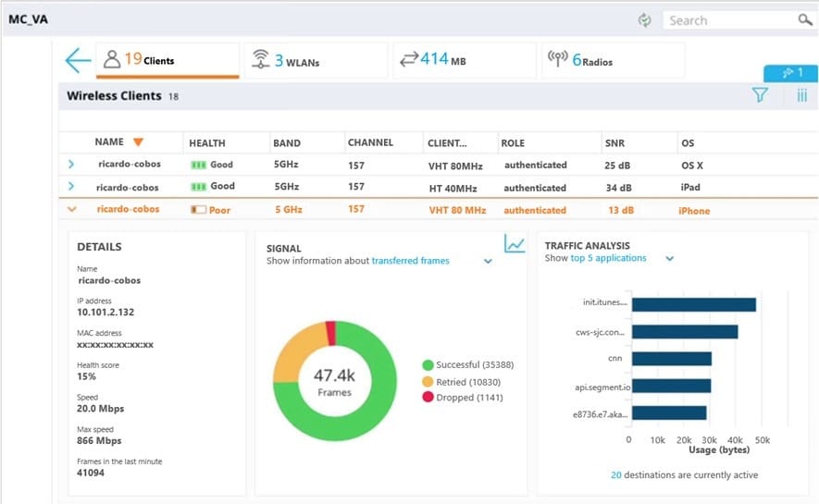
Task: Open the signal line chart icon
Action: point(515,243)
